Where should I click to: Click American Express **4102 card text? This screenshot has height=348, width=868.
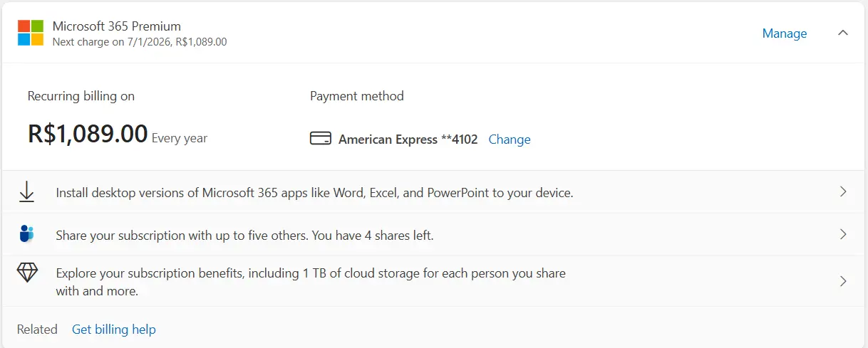click(x=408, y=139)
